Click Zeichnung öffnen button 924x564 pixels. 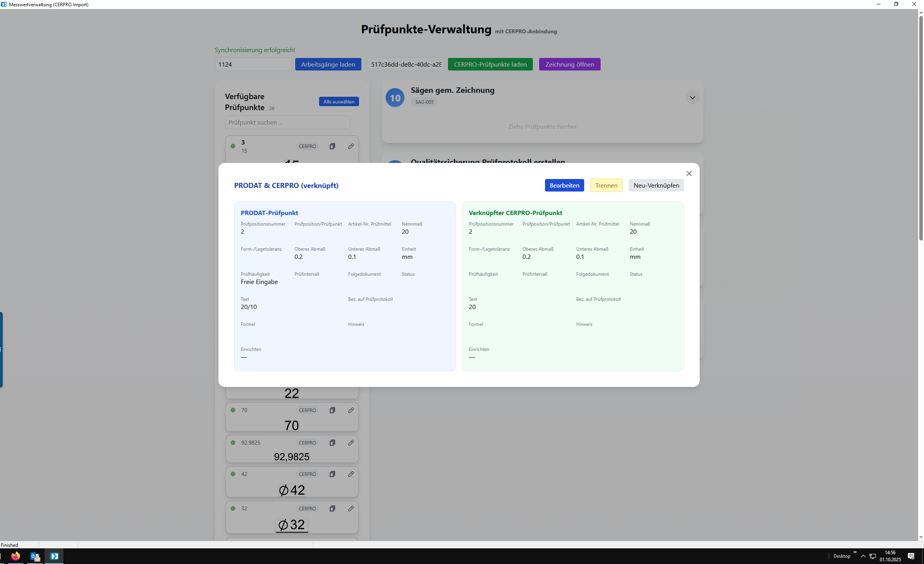(569, 64)
